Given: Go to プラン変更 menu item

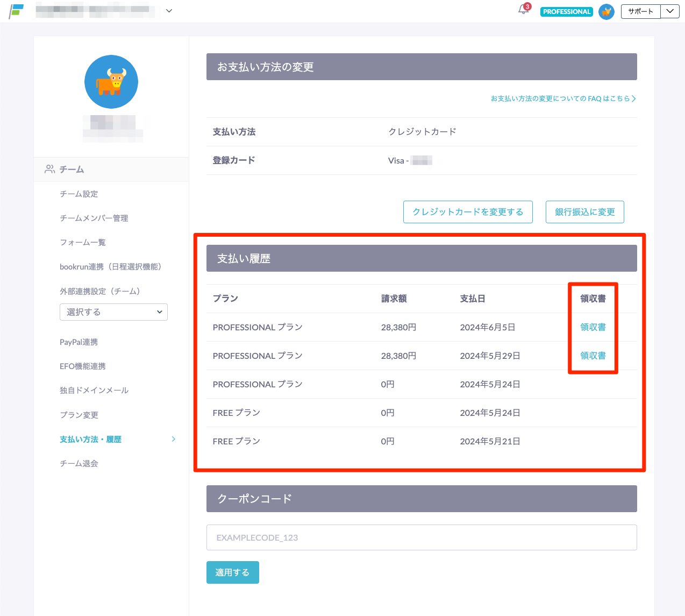Looking at the screenshot, I should (79, 415).
